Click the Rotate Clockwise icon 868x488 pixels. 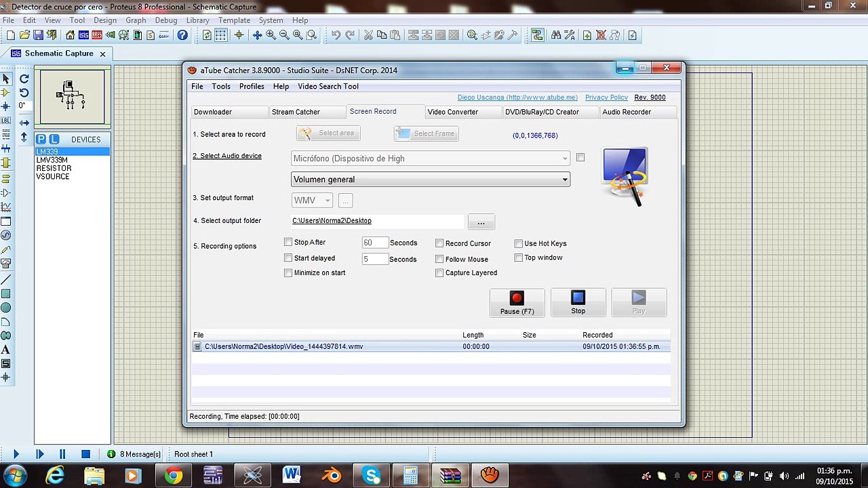click(24, 79)
